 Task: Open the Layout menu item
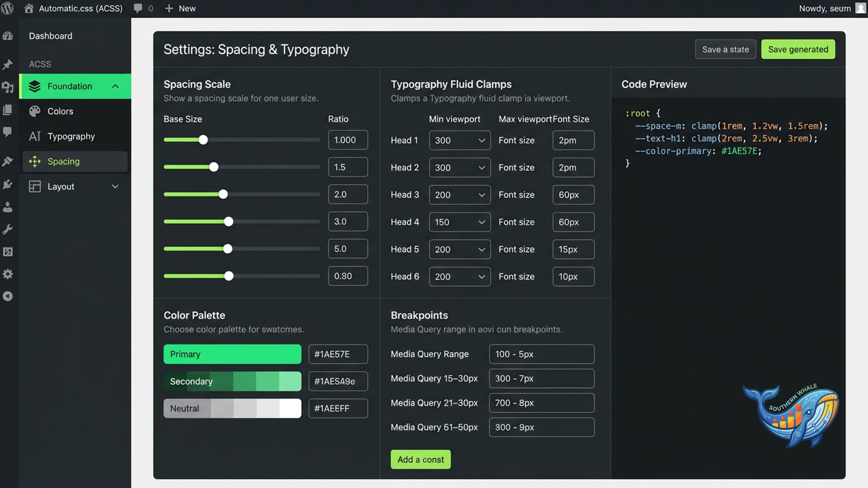coord(75,187)
